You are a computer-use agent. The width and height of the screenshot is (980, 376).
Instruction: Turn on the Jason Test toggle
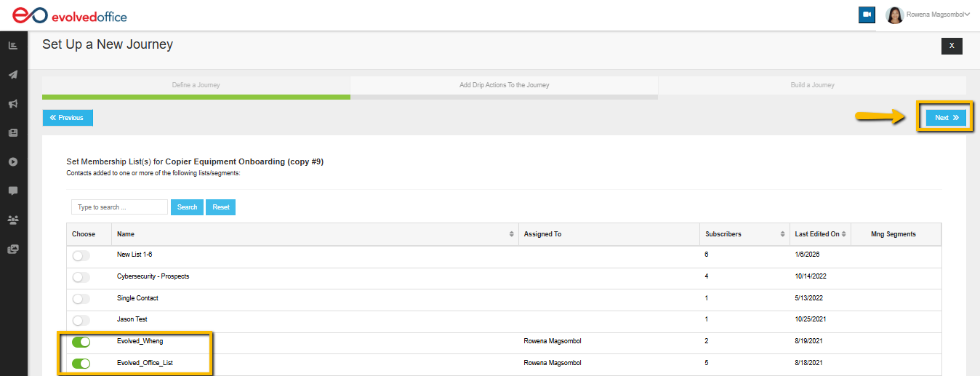pos(81,320)
